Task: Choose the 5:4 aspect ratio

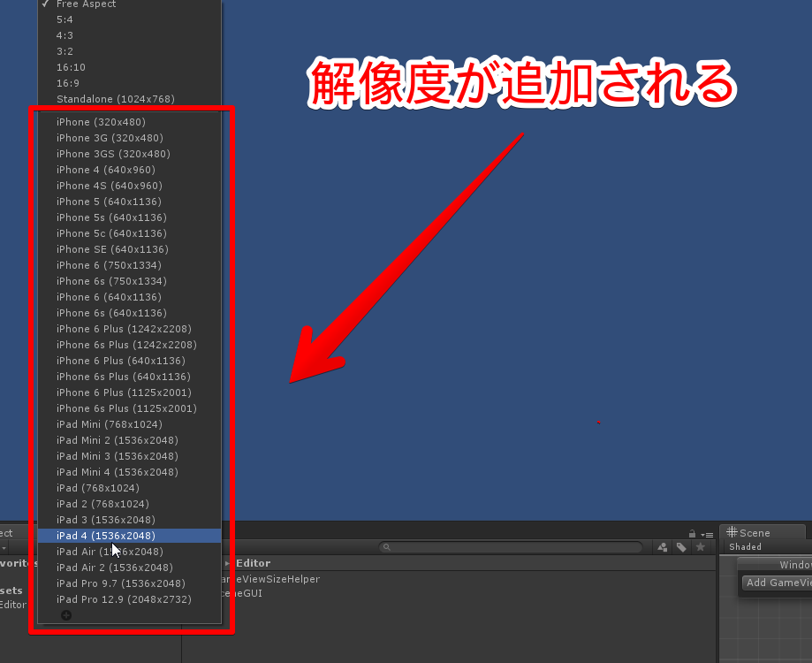Action: (130, 19)
